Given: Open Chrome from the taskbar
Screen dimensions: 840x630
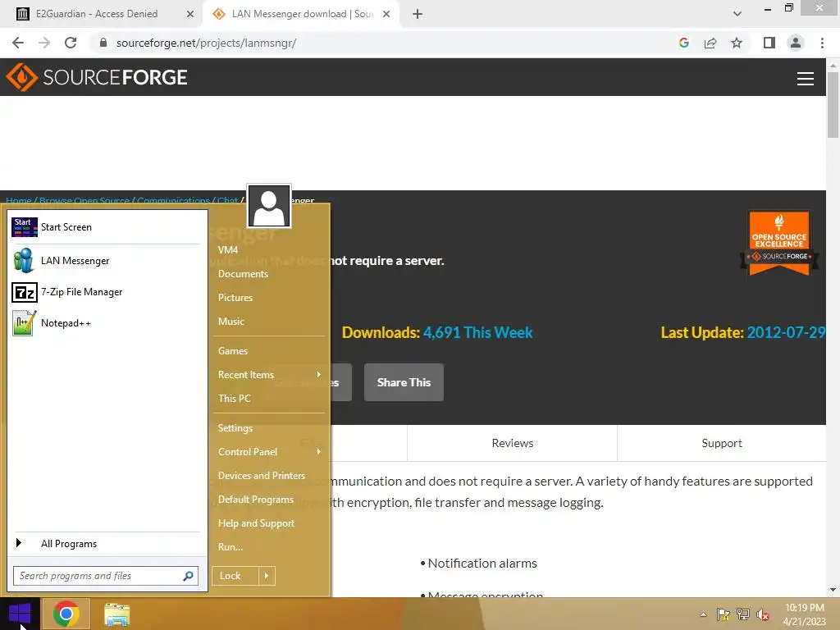Looking at the screenshot, I should [66, 614].
